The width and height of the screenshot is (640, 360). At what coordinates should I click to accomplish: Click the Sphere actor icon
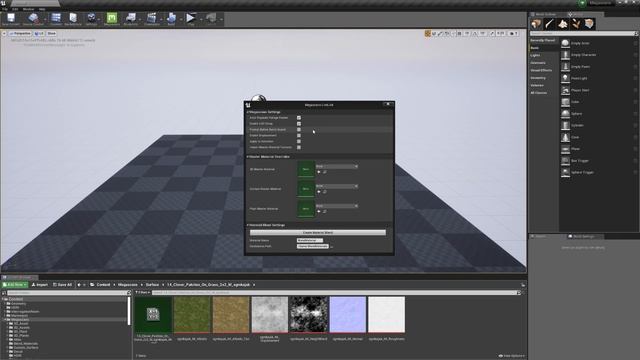[x=565, y=113]
